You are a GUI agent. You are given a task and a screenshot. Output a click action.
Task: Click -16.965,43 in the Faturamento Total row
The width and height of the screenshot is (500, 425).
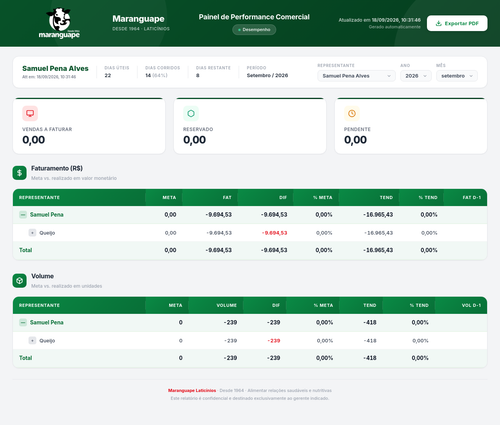(378, 250)
